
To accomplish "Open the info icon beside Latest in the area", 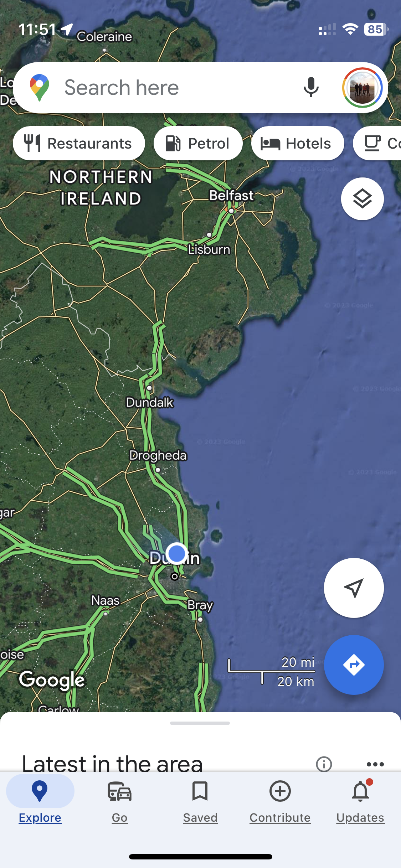I will click(324, 764).
